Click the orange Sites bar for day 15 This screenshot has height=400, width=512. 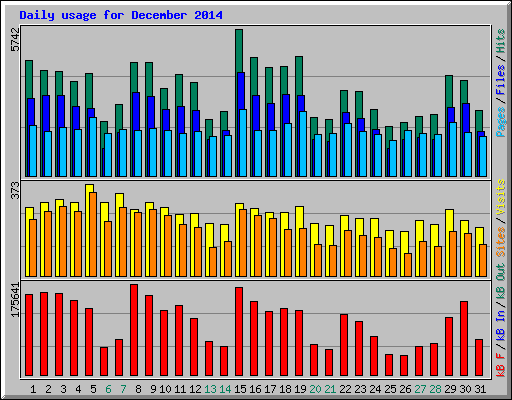tap(243, 243)
